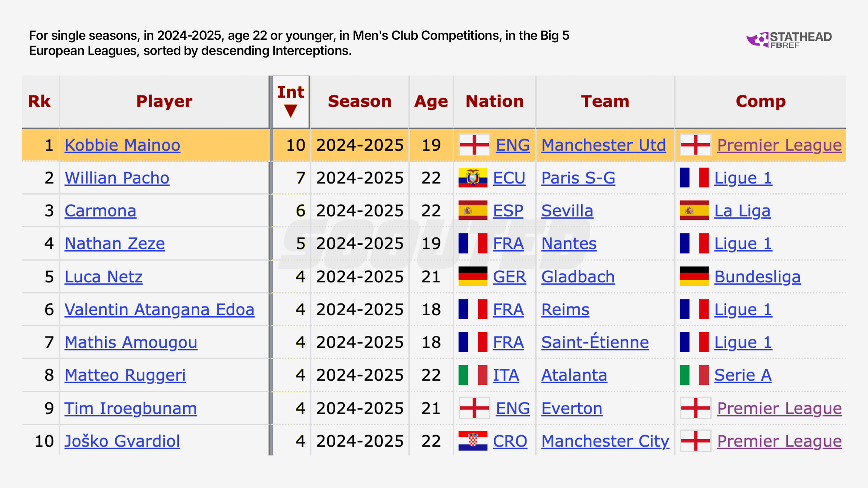Click the Ecuador flag beside ECU

click(473, 178)
